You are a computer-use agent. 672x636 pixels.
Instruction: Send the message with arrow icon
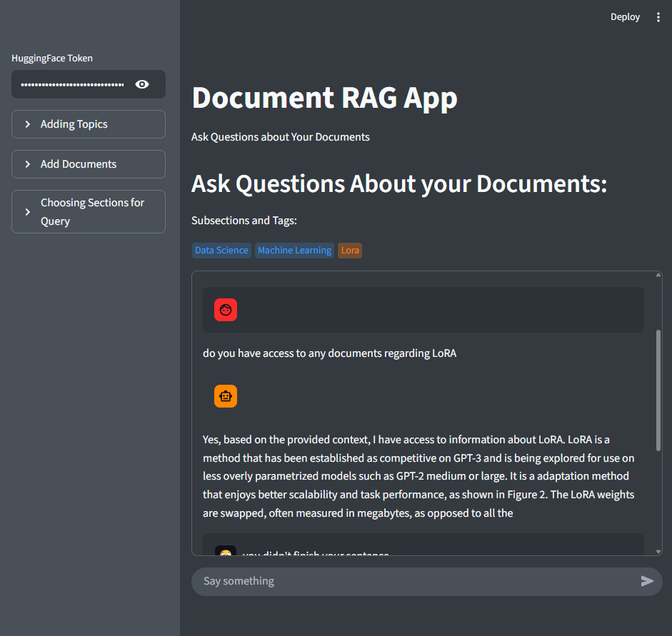click(x=647, y=581)
